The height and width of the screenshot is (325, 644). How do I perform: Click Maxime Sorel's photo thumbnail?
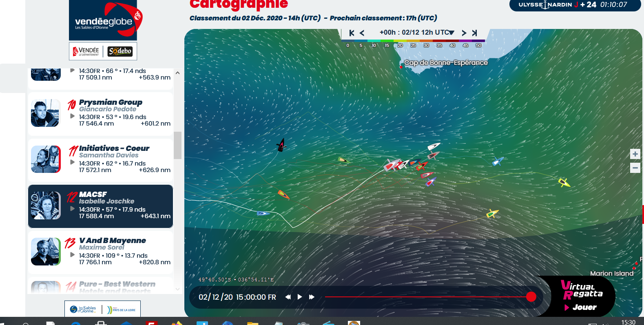click(46, 252)
